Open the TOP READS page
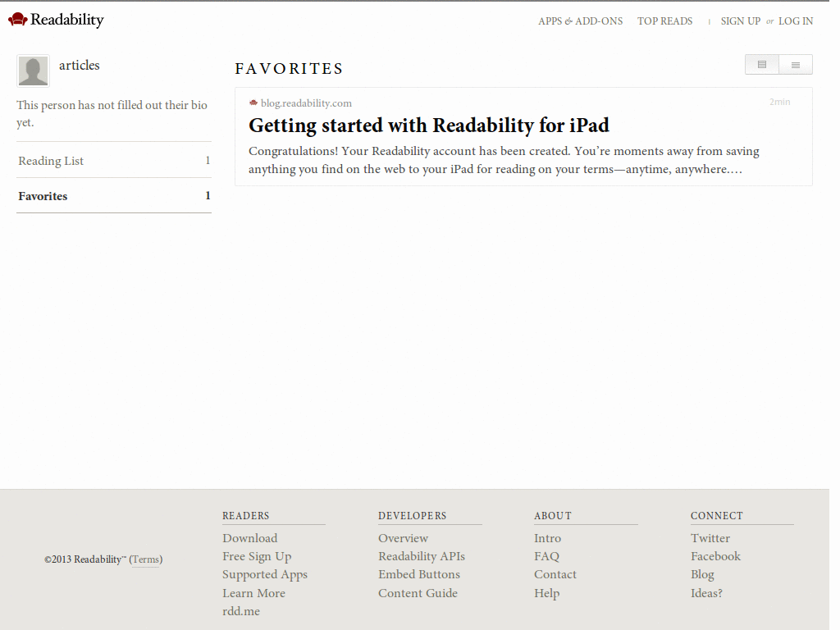The width and height of the screenshot is (840, 630). pyautogui.click(x=664, y=21)
